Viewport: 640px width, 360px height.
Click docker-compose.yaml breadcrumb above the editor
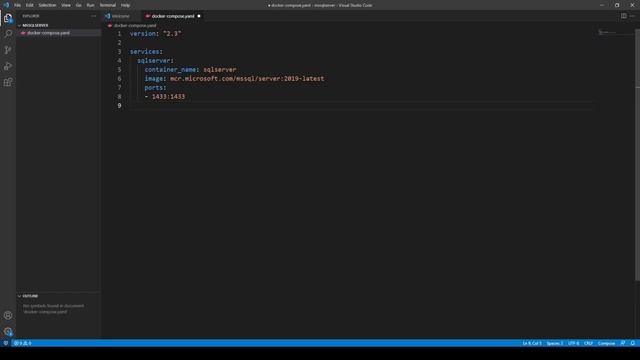point(135,25)
